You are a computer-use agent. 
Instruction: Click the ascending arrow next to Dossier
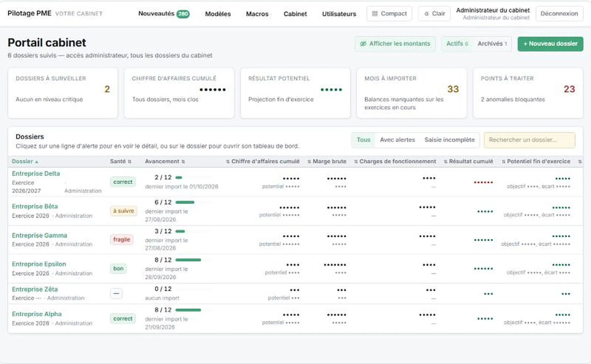[37, 162]
